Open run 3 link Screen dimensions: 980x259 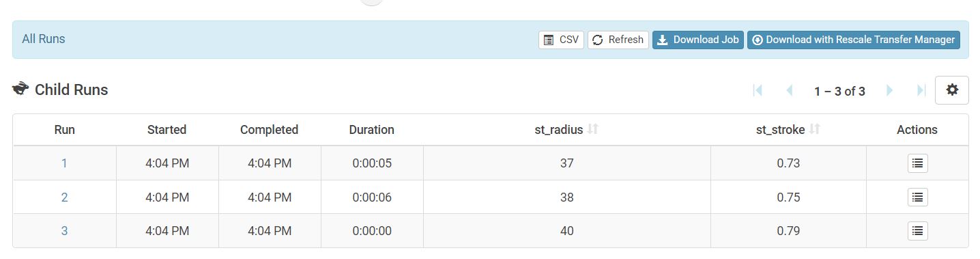(x=64, y=231)
